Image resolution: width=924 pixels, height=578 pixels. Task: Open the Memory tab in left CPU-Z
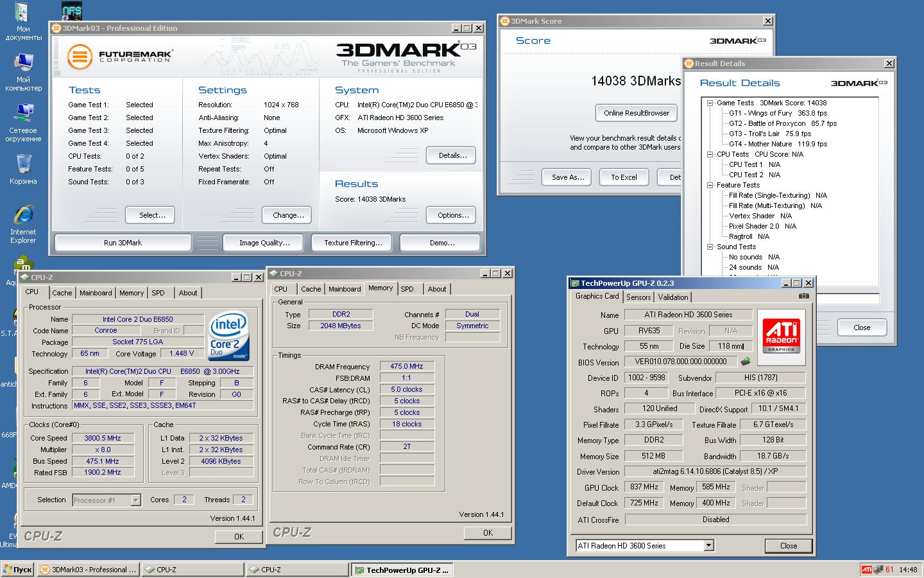132,293
